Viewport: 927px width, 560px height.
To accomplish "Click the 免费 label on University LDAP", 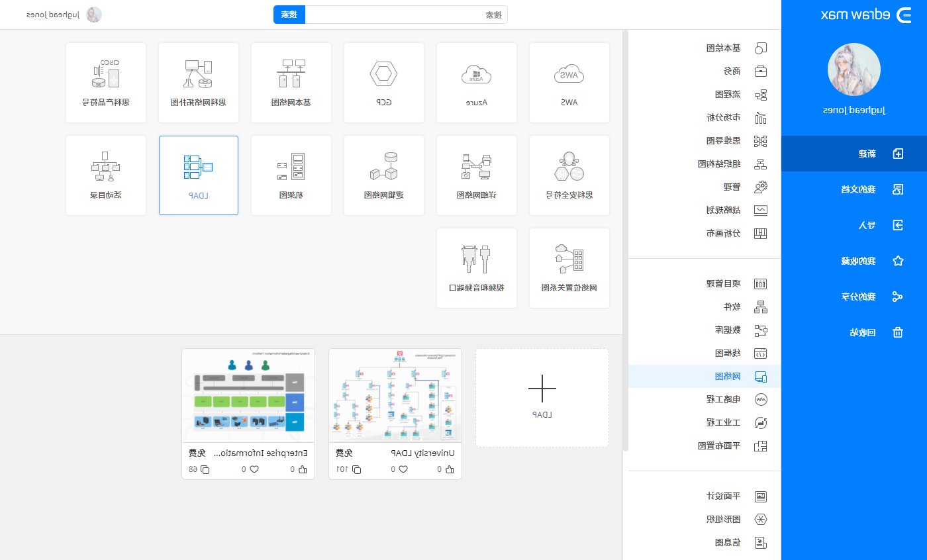I will 344,453.
